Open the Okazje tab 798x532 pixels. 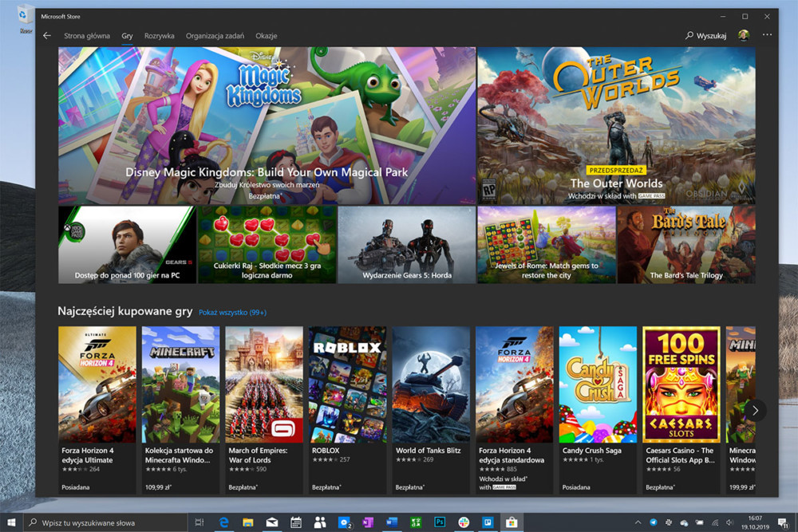(267, 36)
